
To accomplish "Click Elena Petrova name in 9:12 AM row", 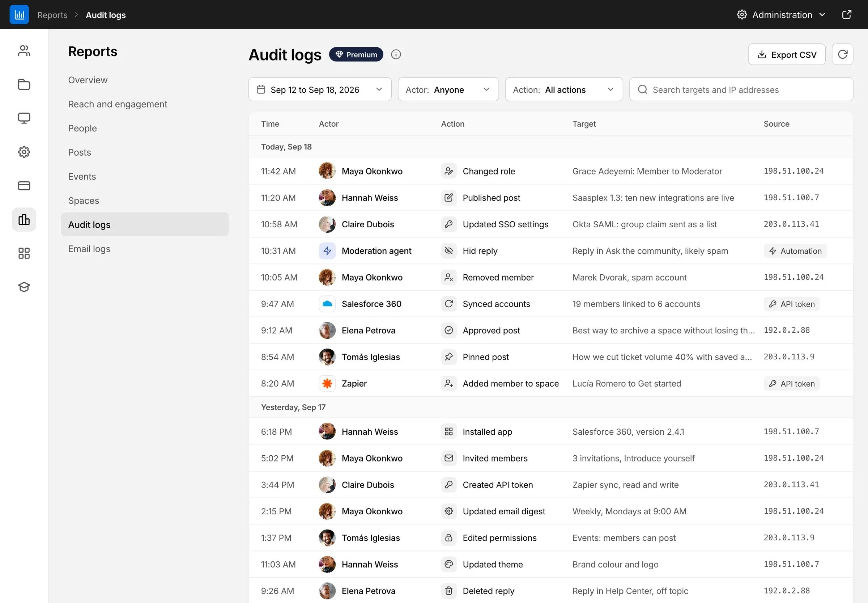I will pos(368,330).
